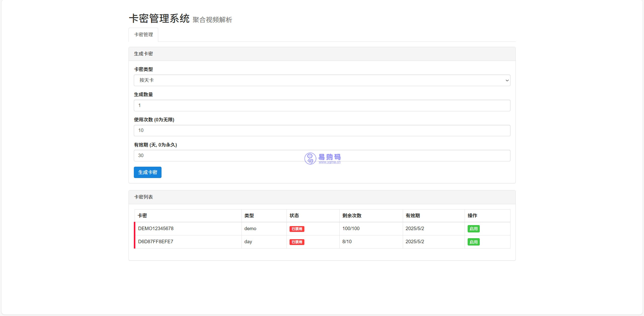Click the 生成卡密 blue button
This screenshot has width=644, height=316.
click(x=147, y=172)
